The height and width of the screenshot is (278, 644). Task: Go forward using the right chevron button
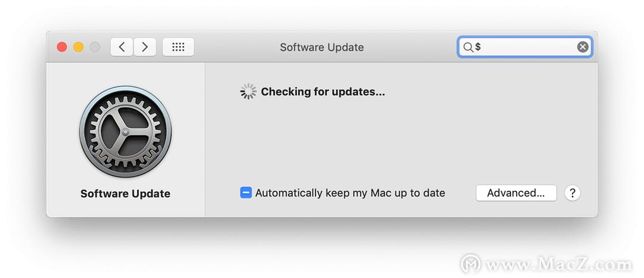point(144,47)
